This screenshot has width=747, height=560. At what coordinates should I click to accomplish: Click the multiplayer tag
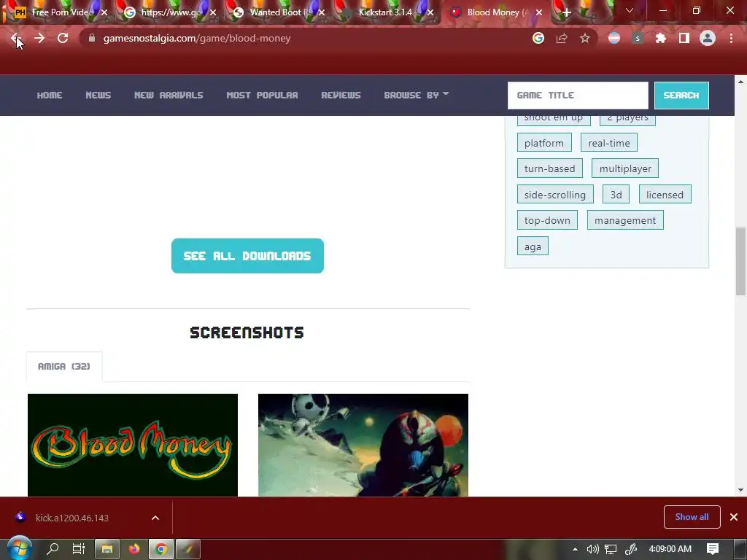[x=625, y=168]
